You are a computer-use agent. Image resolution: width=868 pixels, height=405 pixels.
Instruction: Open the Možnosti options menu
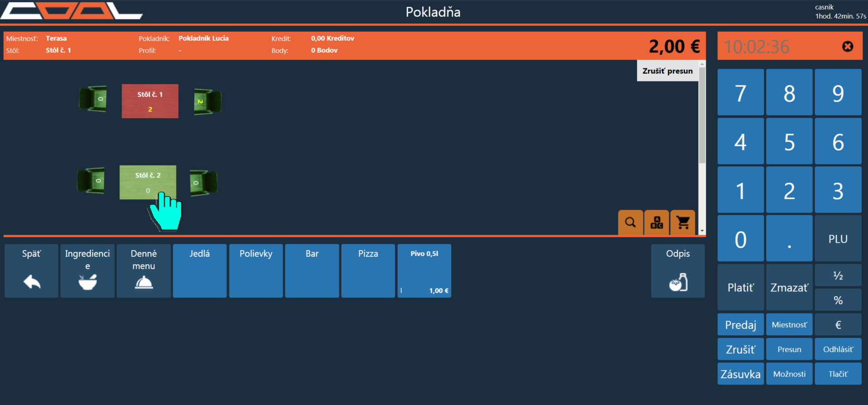point(789,374)
